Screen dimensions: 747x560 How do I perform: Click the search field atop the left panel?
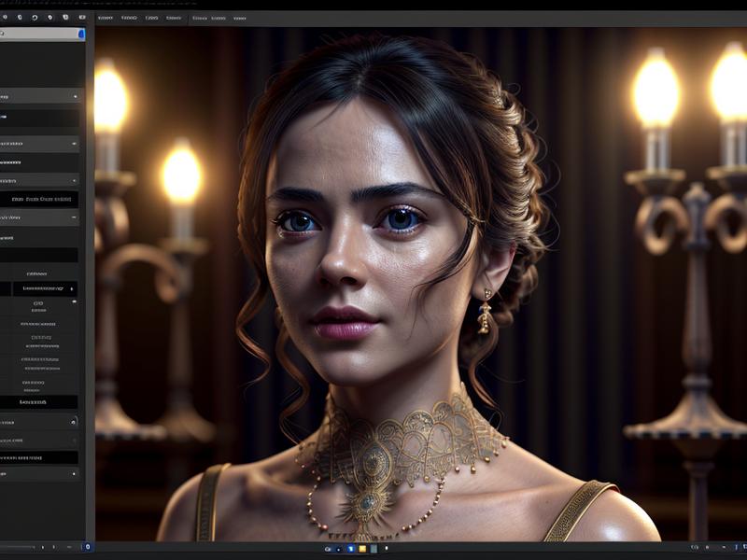(39, 35)
